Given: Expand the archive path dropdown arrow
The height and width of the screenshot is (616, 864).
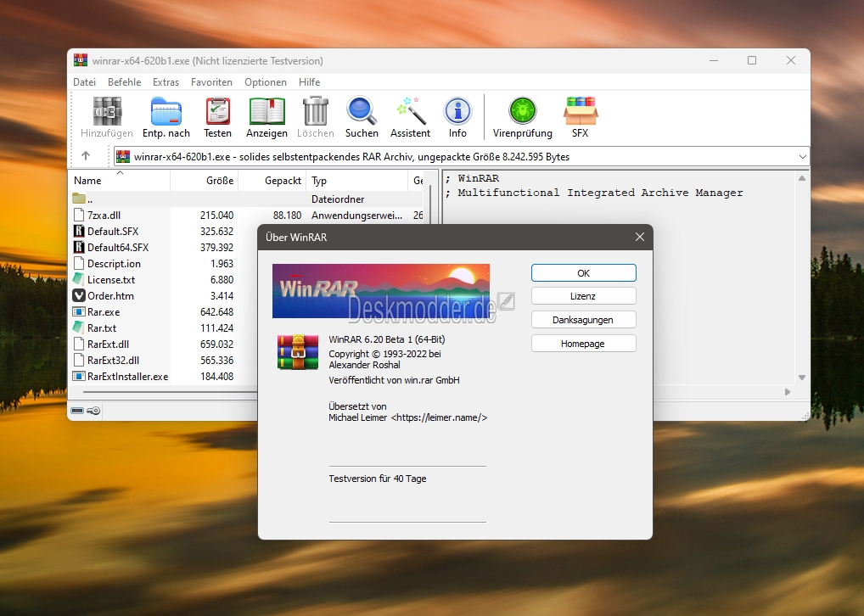Looking at the screenshot, I should point(802,156).
